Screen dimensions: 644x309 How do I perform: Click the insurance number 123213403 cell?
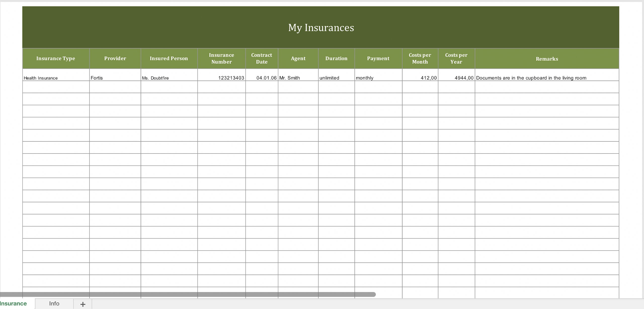pyautogui.click(x=221, y=78)
